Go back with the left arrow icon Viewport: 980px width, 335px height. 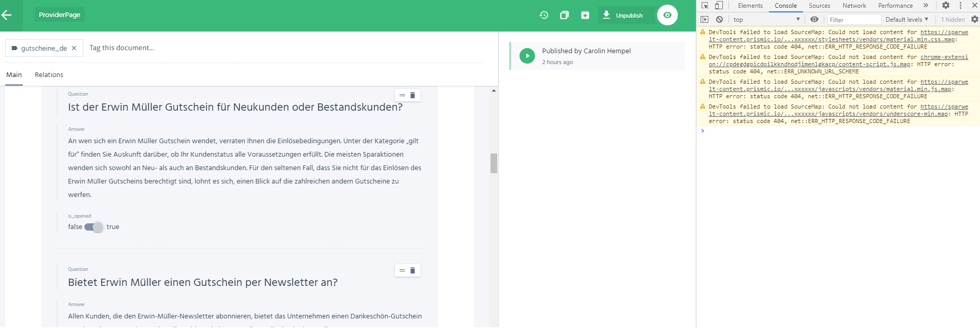7,15
